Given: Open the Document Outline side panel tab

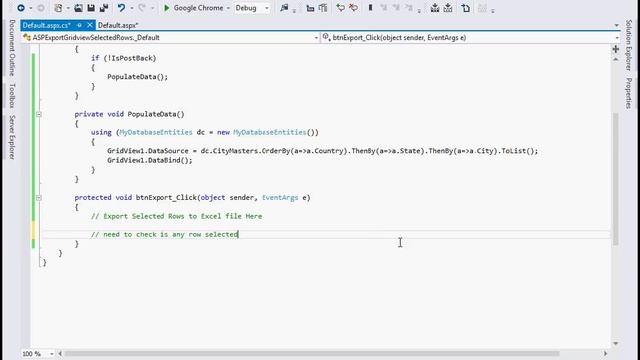Looking at the screenshot, I should tap(12, 48).
